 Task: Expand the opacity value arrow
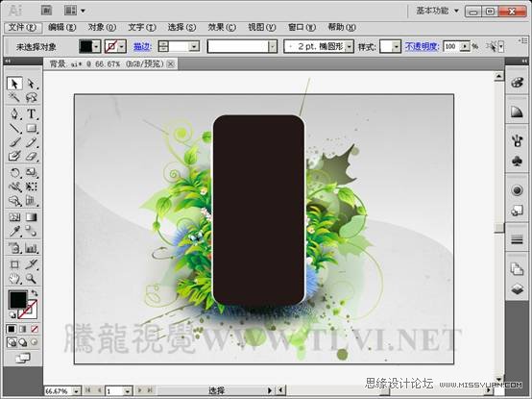tap(465, 46)
